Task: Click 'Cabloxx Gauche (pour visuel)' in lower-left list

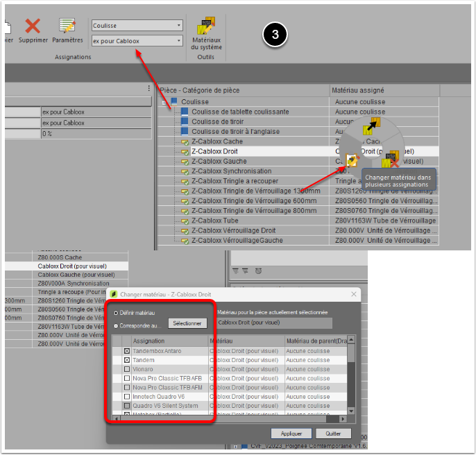Action: click(76, 275)
